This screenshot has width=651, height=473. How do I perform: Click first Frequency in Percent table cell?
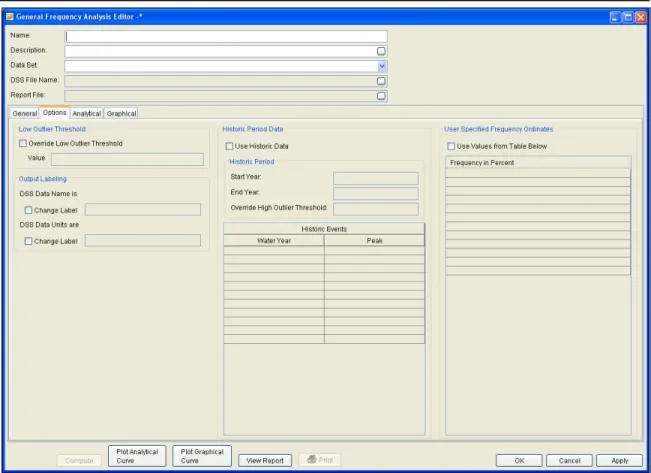[538, 173]
